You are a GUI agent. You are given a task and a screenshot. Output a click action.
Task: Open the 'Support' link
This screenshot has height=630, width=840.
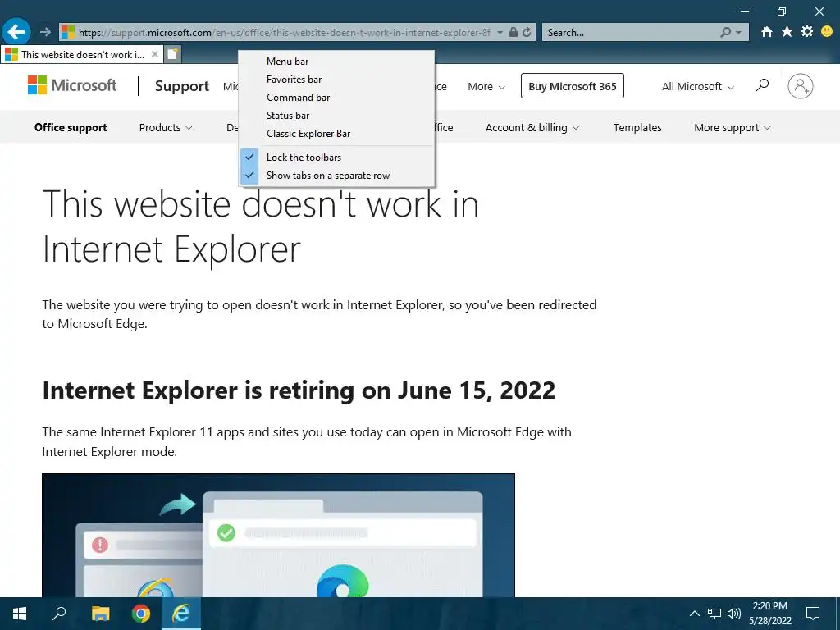[x=181, y=86]
